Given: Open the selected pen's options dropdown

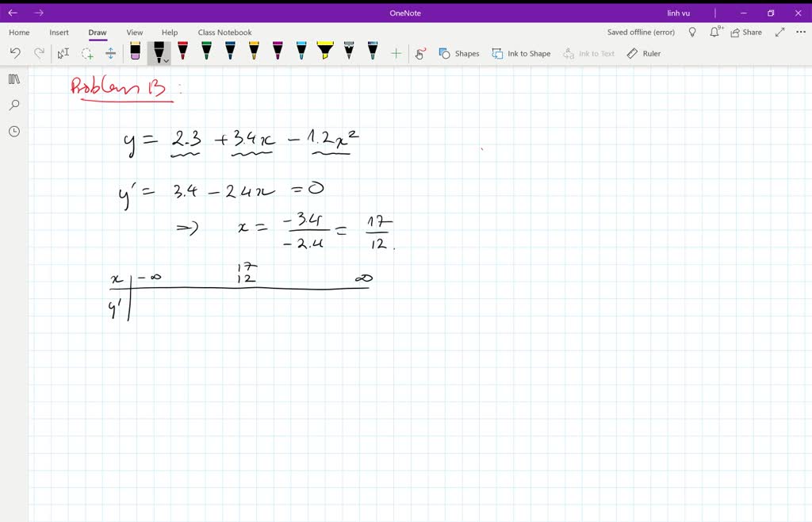Looking at the screenshot, I should [x=165, y=59].
